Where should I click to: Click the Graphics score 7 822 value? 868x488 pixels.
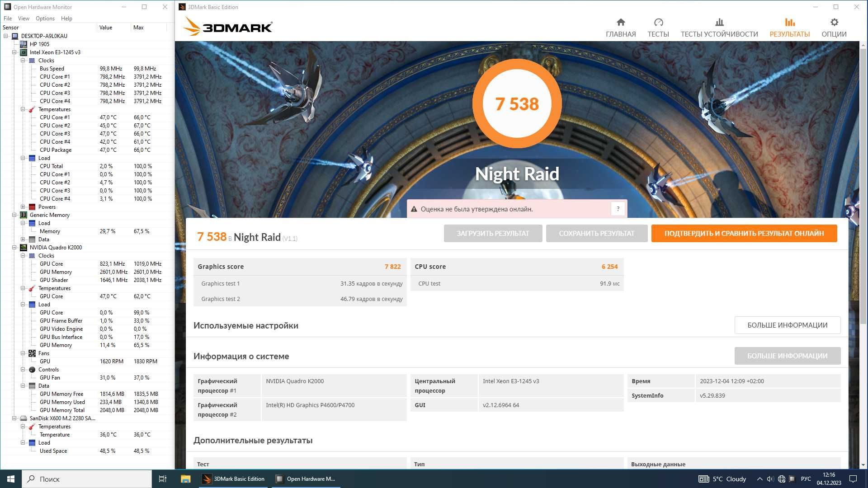392,267
